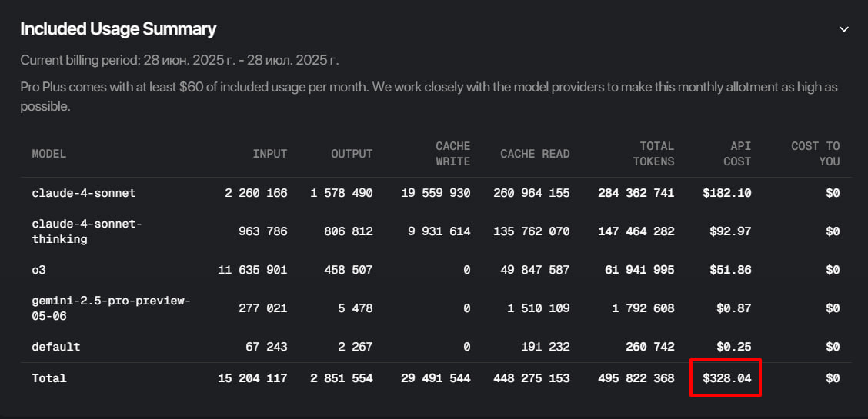Select the gemini-2.5-pro-preview-05-06 model name
The width and height of the screenshot is (868, 419).
tap(111, 308)
